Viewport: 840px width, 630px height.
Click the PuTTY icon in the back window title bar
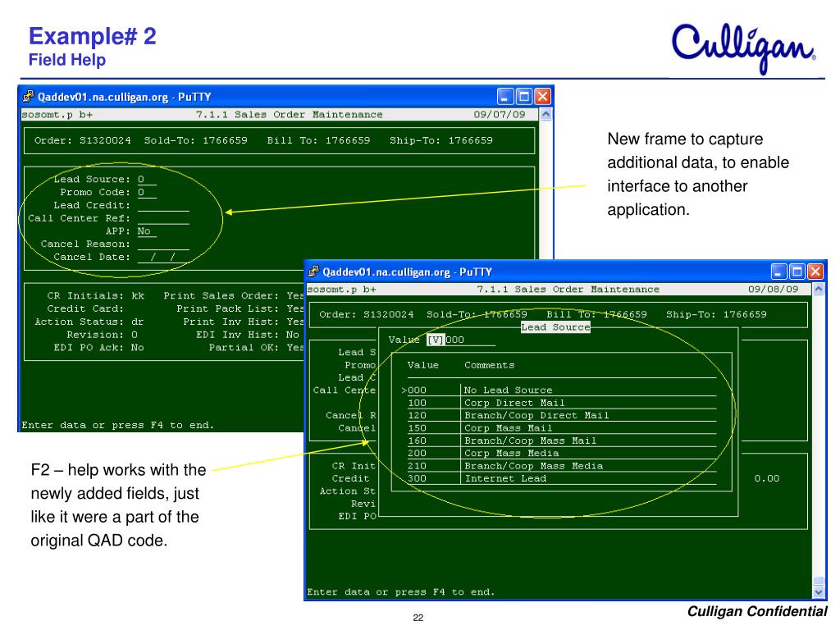pyautogui.click(x=29, y=97)
